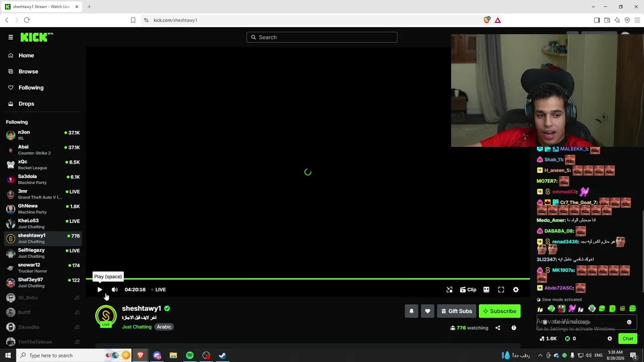Toggle notification bell for sheshtawy1

(411, 311)
